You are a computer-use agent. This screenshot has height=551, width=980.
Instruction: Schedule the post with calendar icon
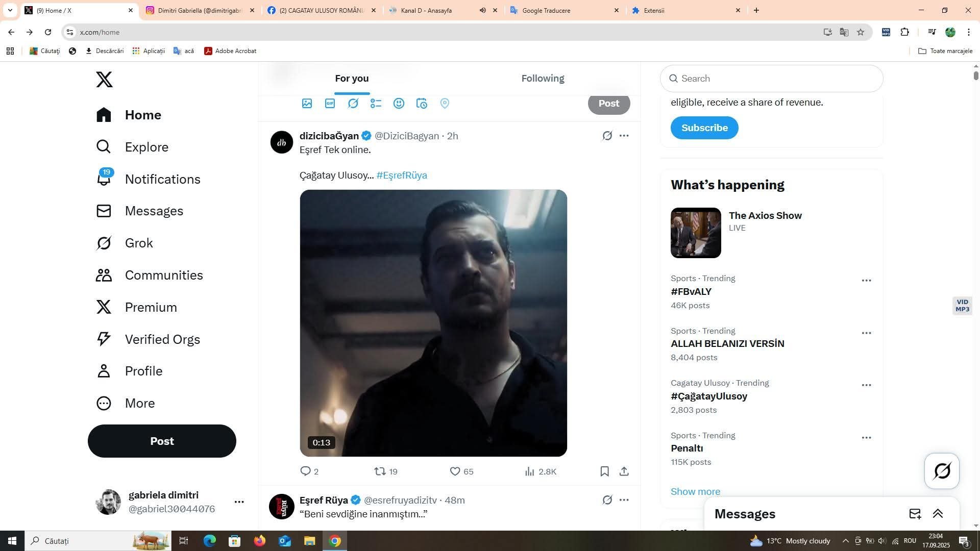tap(422, 104)
